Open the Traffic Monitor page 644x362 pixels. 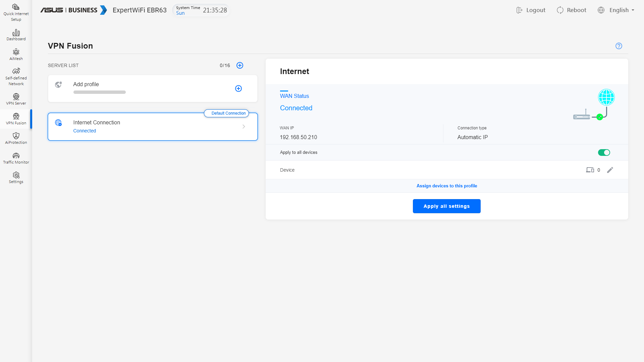(x=16, y=158)
